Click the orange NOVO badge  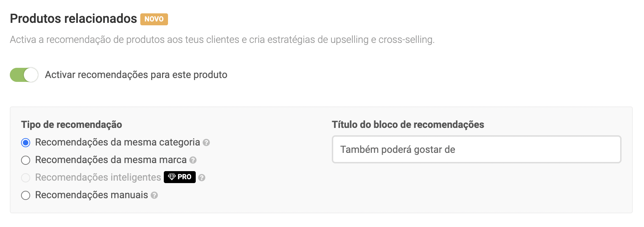pos(154,19)
